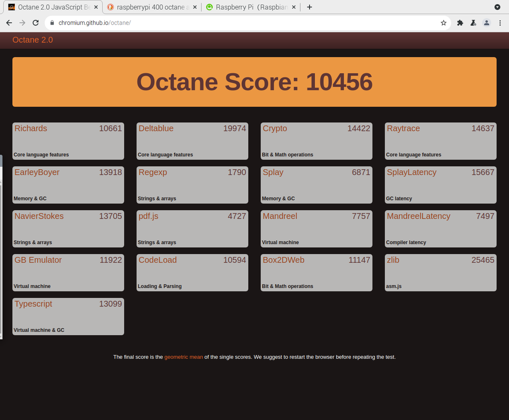509x420 pixels.
Task: Close the Raspberry Pi Raspbian tab
Action: (294, 7)
